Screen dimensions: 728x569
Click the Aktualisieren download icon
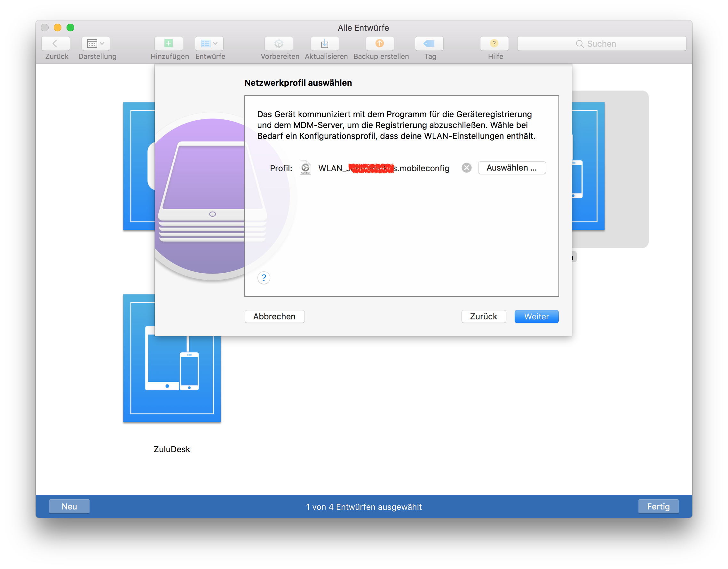point(325,44)
